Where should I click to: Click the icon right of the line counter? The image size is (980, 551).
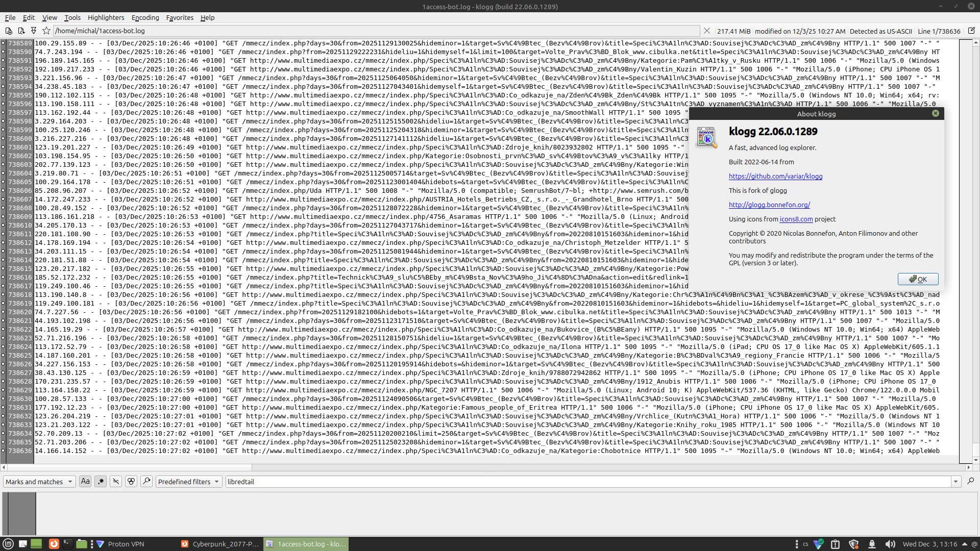[x=971, y=31]
